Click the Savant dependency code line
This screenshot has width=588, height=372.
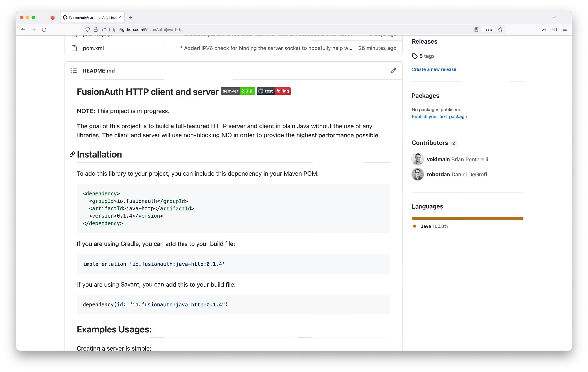155,305
